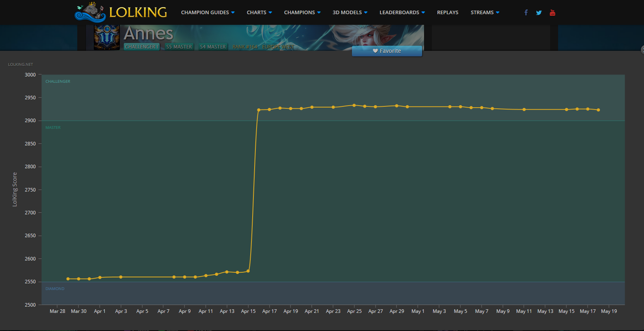Select the last data point near May 18

pos(598,110)
